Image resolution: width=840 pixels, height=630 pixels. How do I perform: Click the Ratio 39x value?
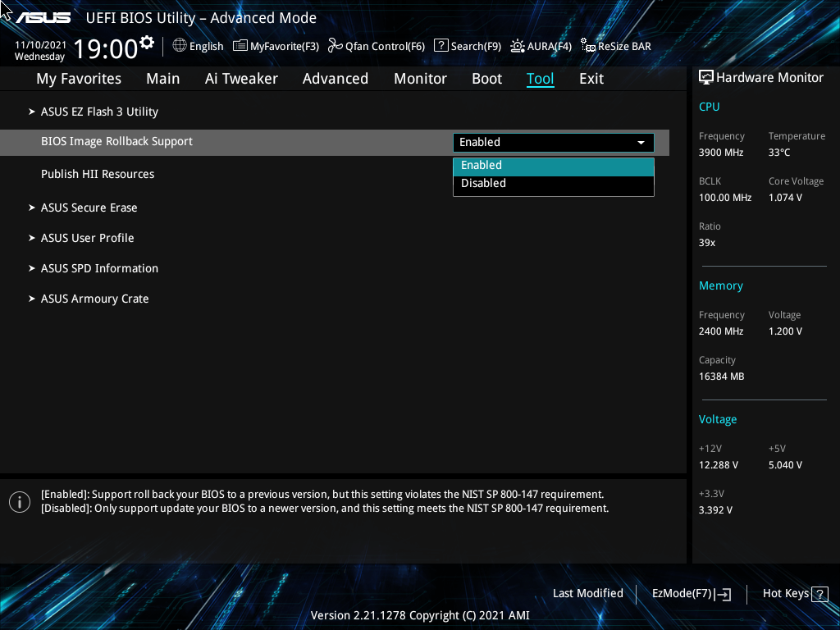point(706,243)
